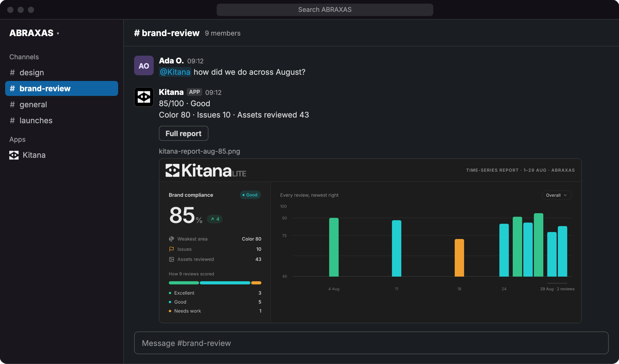Click the 29 Aug · 2 reviews label

(x=557, y=289)
